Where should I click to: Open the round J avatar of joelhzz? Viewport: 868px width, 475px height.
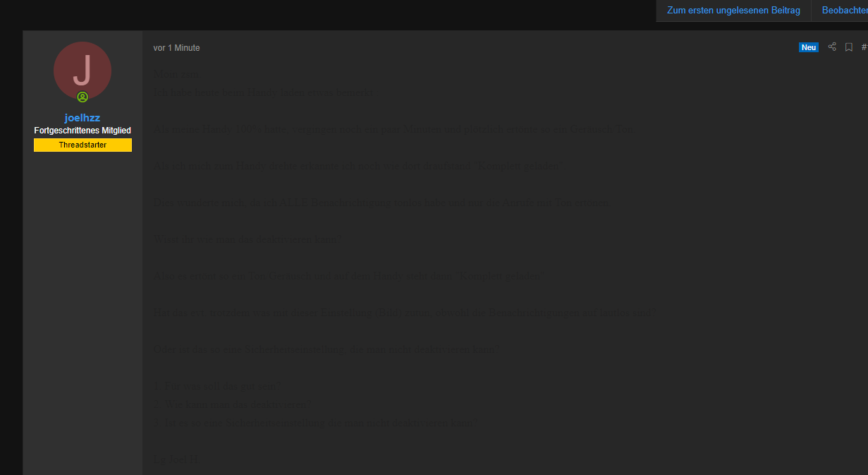point(82,71)
